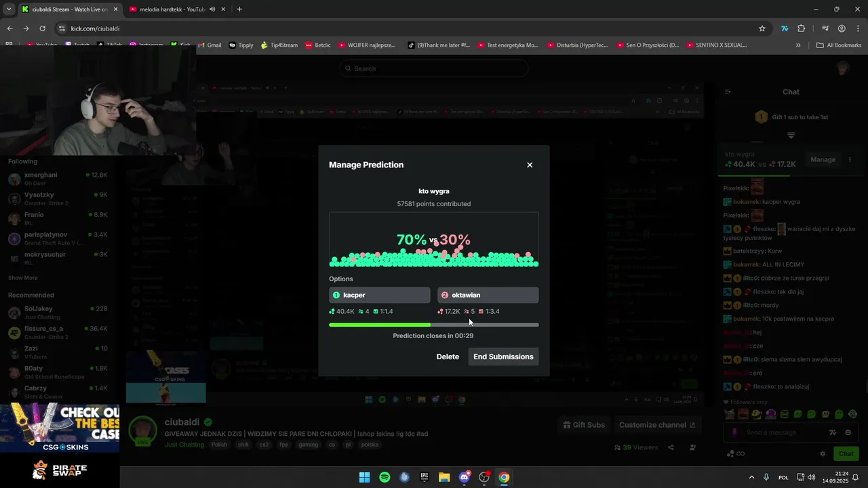Open prediction banner three-dot menu

(850, 159)
